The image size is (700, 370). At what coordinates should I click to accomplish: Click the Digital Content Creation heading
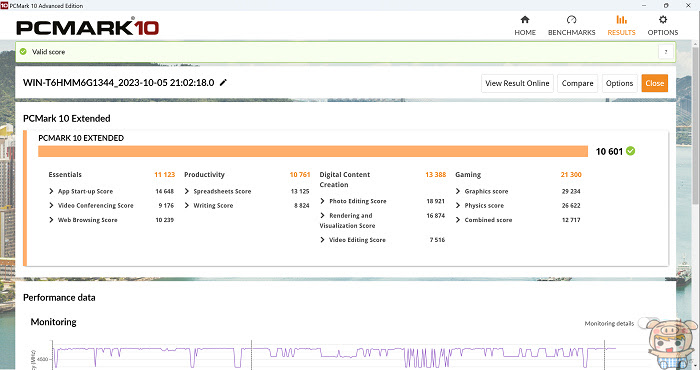point(345,179)
